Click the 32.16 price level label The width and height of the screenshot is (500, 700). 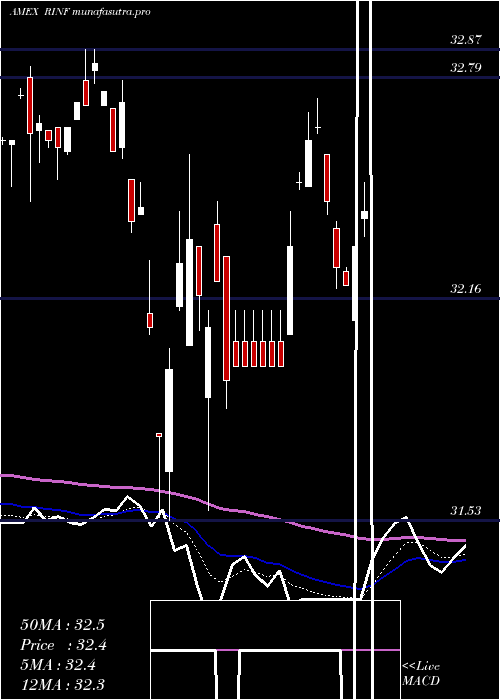[x=466, y=289]
